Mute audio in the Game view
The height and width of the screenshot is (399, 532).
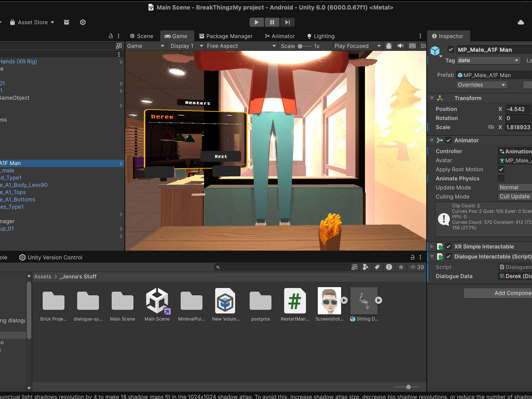pyautogui.click(x=400, y=46)
